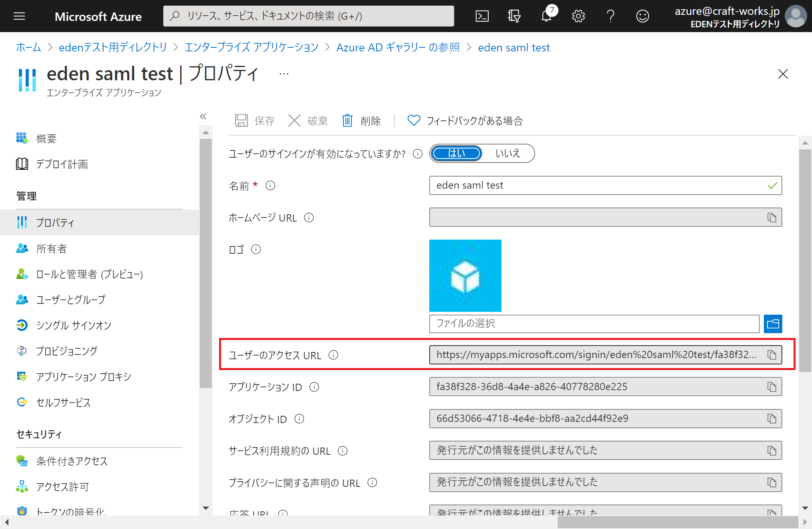The image size is (812, 529).
Task: Show info tooltip for ユーザーのアクセス URL
Action: tap(333, 355)
